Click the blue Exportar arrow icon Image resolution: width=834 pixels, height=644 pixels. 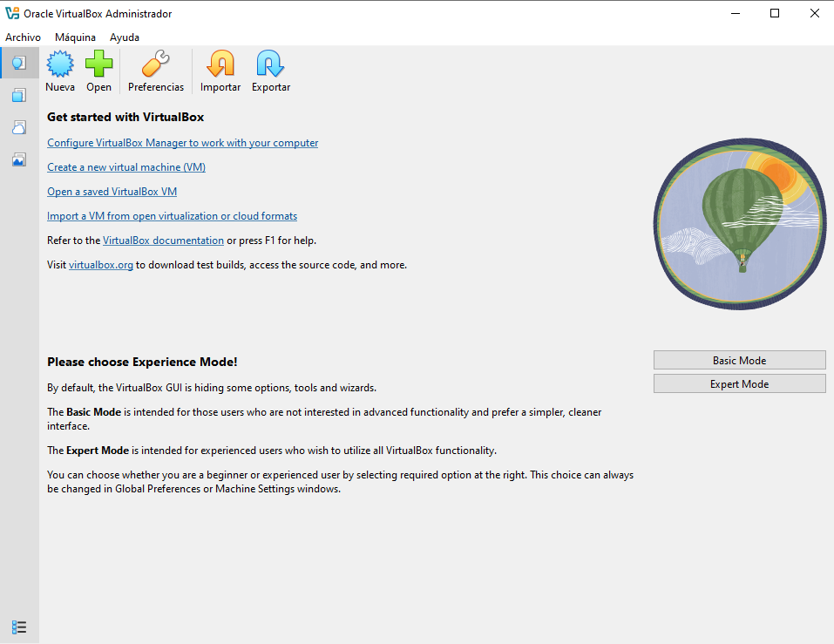(270, 65)
